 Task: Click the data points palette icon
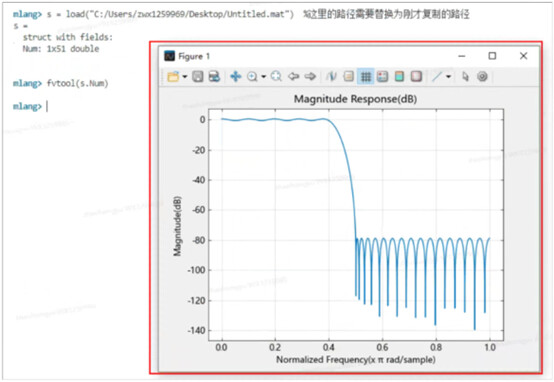click(382, 76)
